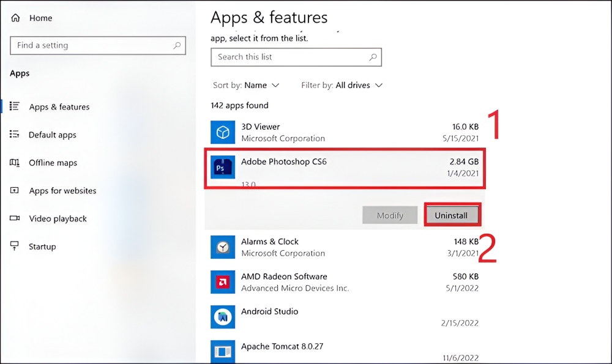Click the 3D Viewer app icon
The image size is (612, 364).
(223, 132)
